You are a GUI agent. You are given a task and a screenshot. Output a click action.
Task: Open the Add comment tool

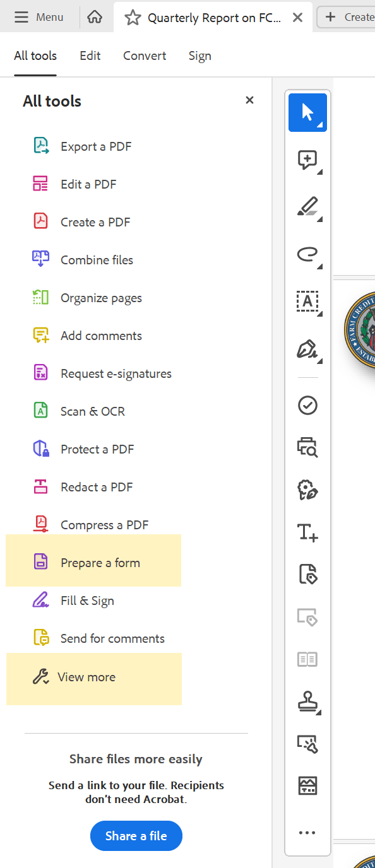pos(307,160)
